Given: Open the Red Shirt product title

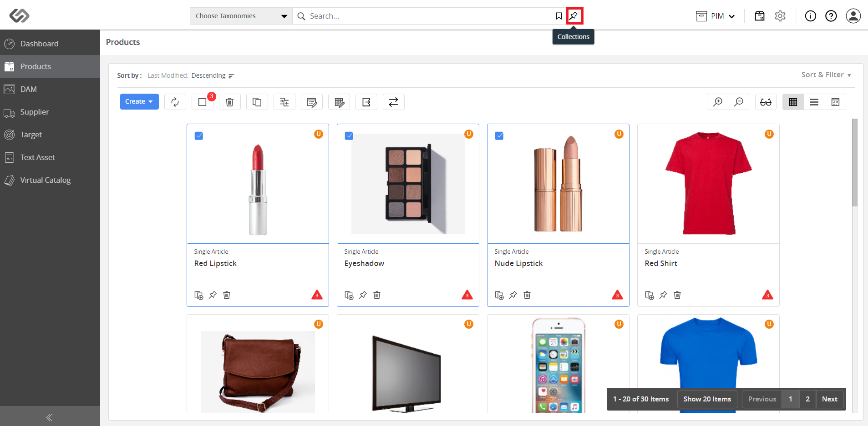Looking at the screenshot, I should 661,264.
